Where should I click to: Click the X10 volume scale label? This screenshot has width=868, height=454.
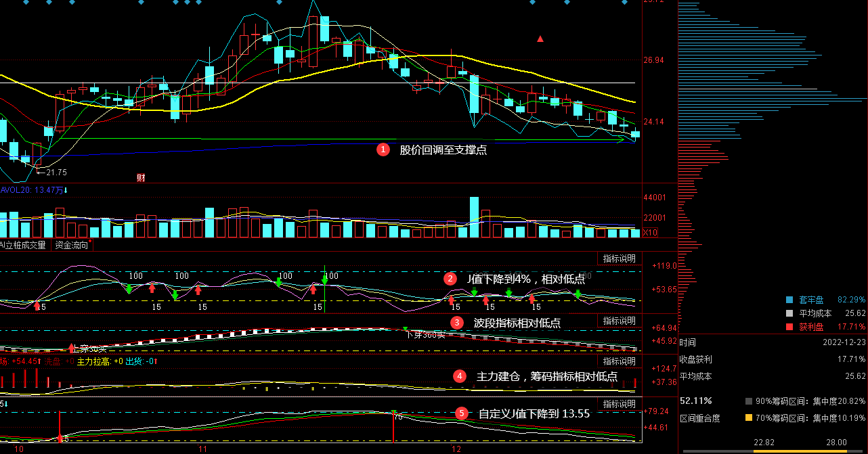(649, 233)
